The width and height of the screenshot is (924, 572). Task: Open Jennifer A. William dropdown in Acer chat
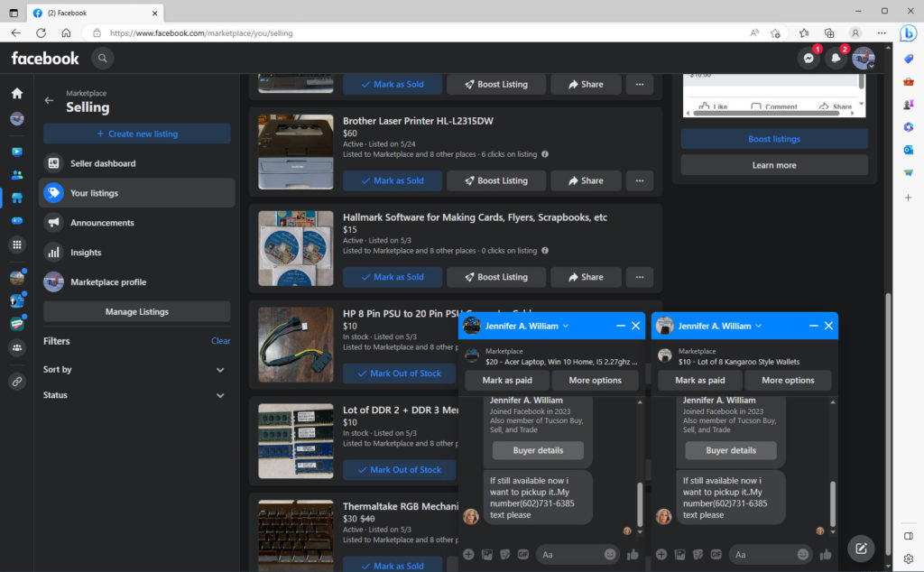click(566, 326)
